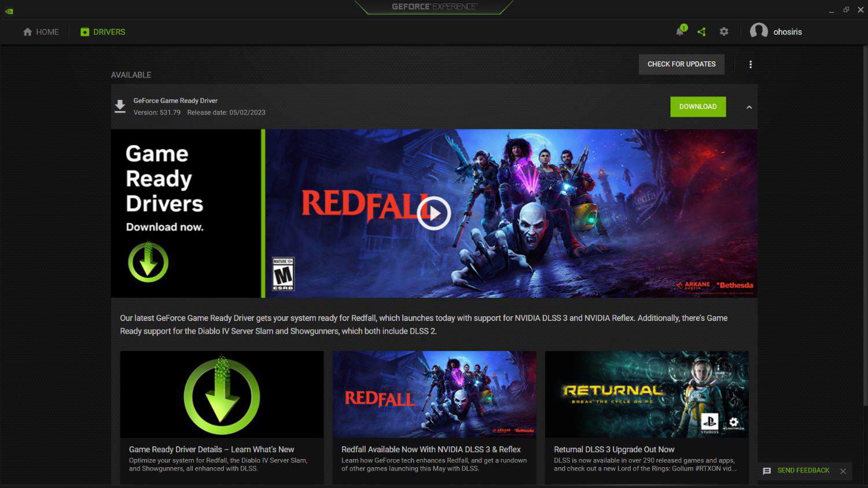Click 'Version: 531.79' text
The width and height of the screenshot is (868, 488).
157,113
